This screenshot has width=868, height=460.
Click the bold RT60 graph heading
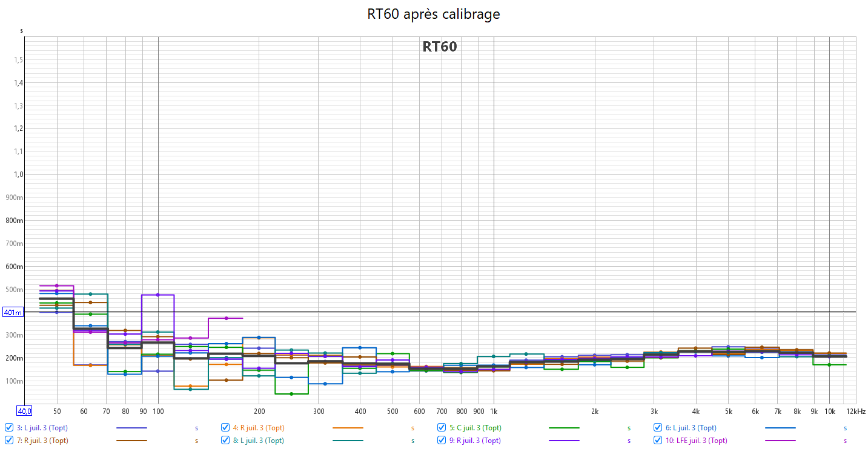click(439, 47)
